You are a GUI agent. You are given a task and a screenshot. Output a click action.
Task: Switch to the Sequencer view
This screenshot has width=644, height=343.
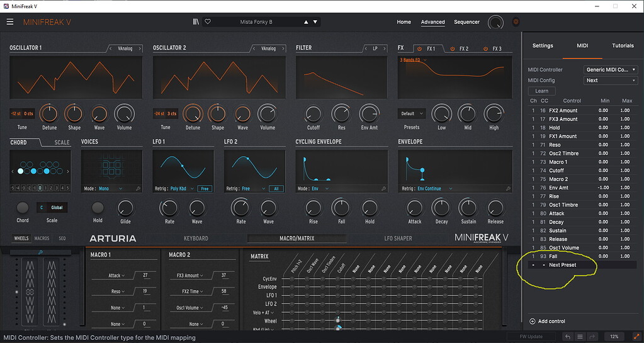466,22
